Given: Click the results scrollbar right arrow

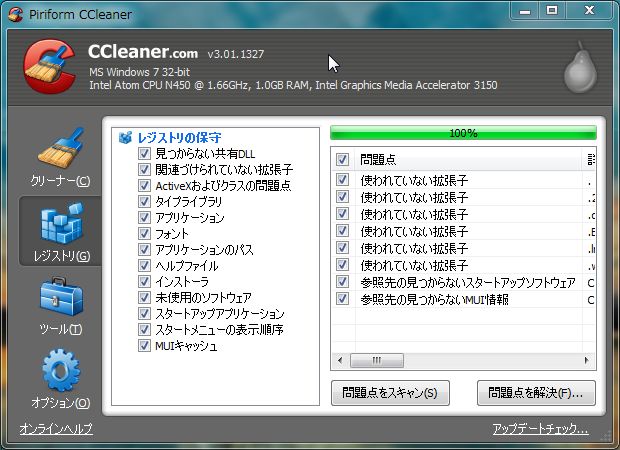Looking at the screenshot, I should click(x=587, y=360).
